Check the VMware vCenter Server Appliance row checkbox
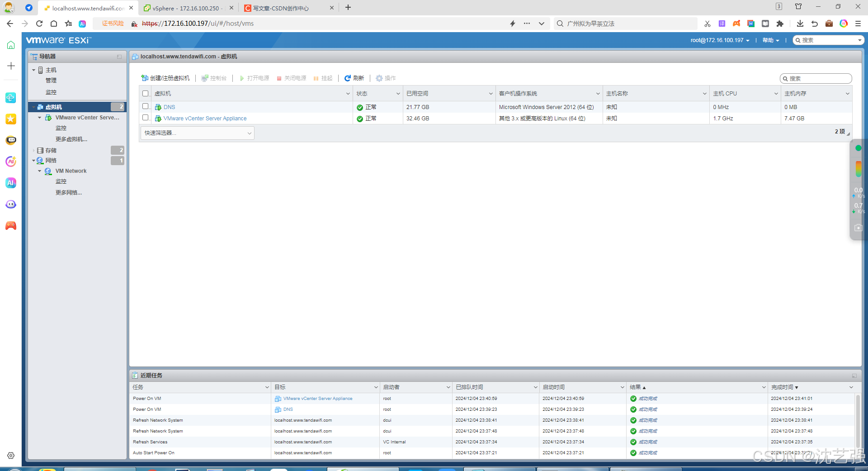This screenshot has height=471, width=868. pos(146,118)
